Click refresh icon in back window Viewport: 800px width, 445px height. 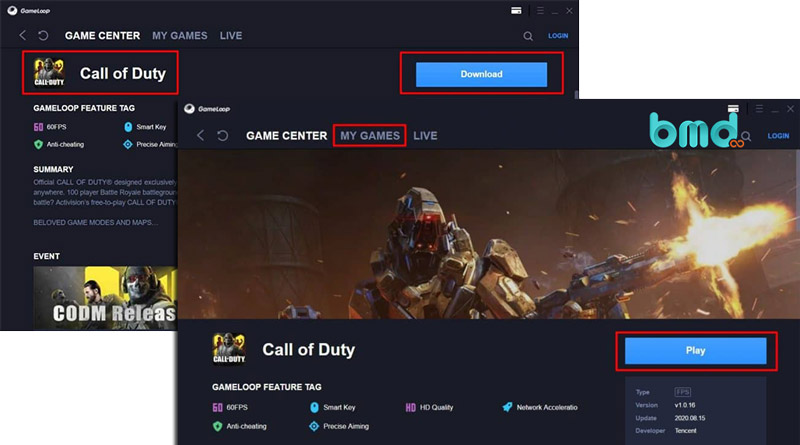pos(43,35)
